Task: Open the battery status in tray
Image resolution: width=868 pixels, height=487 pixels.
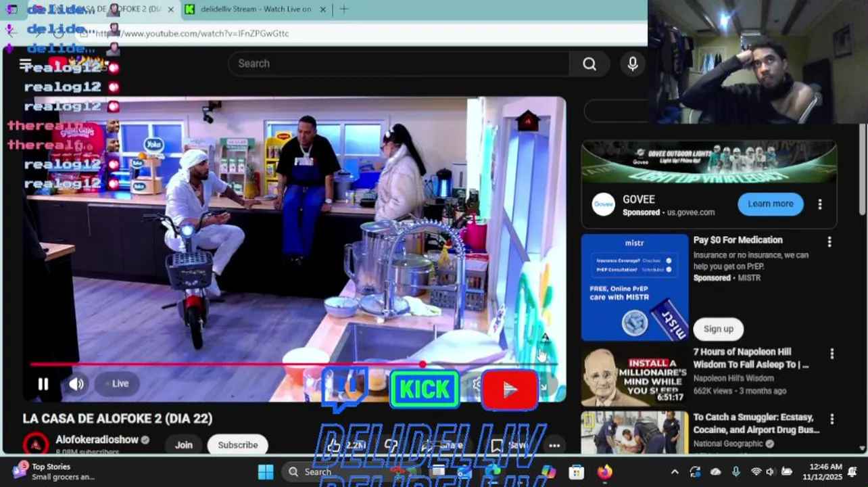Action: [787, 472]
